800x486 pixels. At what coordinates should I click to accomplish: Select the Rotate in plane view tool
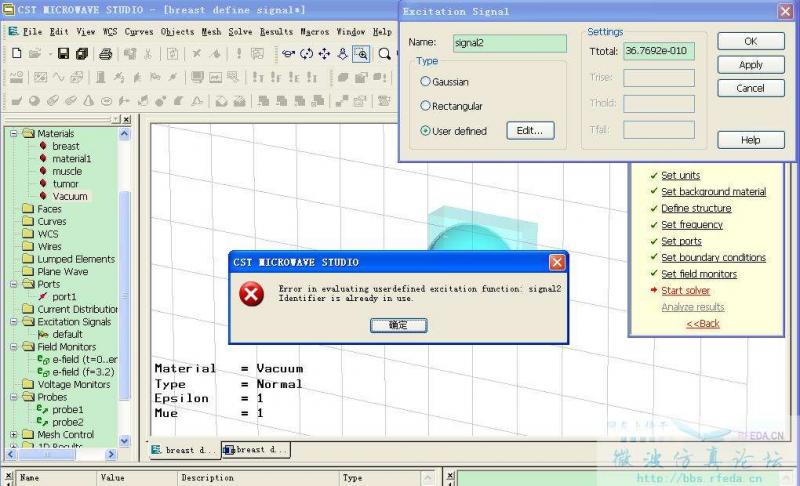(306, 54)
